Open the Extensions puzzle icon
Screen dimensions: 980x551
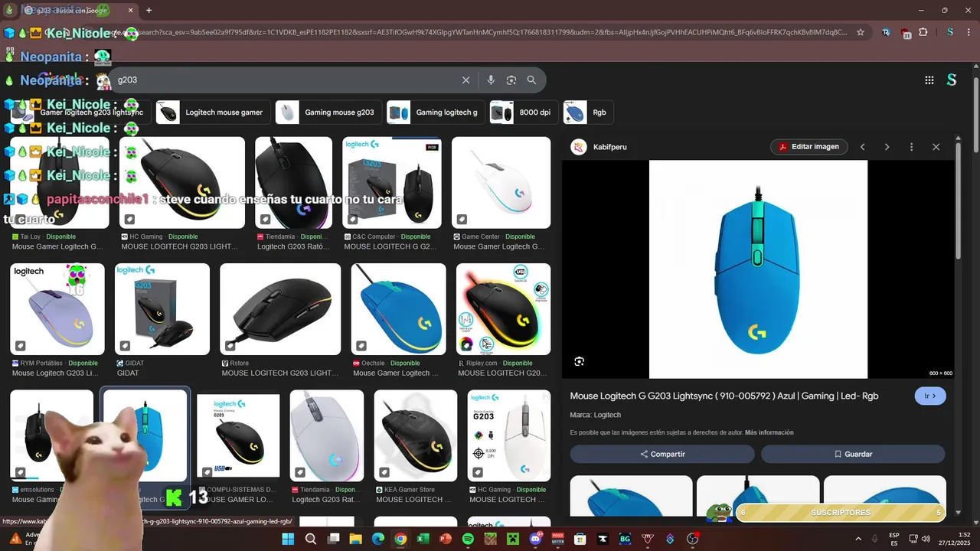click(923, 32)
